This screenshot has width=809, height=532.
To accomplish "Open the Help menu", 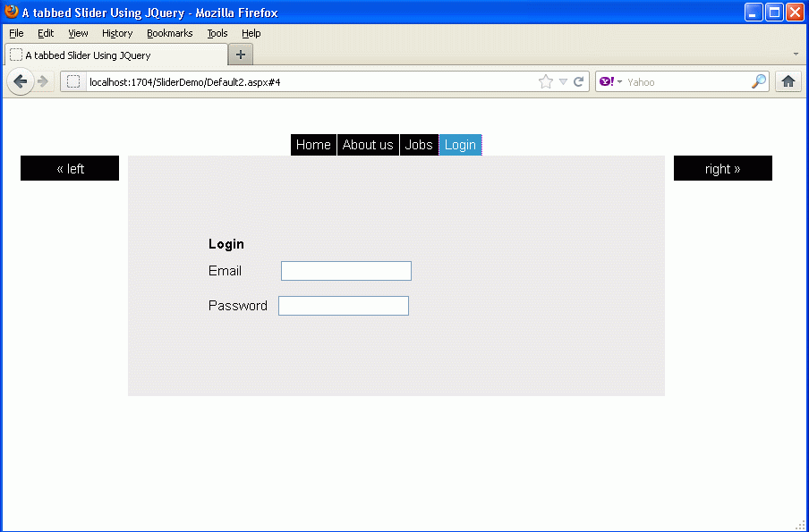I will tap(251, 33).
